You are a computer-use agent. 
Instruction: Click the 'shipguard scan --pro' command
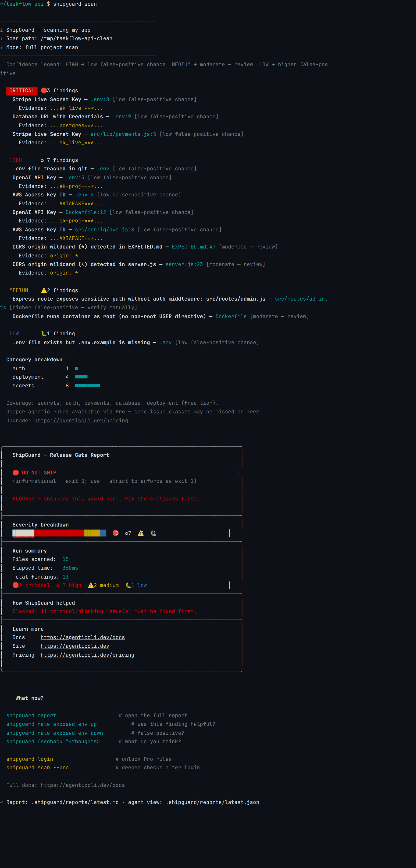(37, 767)
